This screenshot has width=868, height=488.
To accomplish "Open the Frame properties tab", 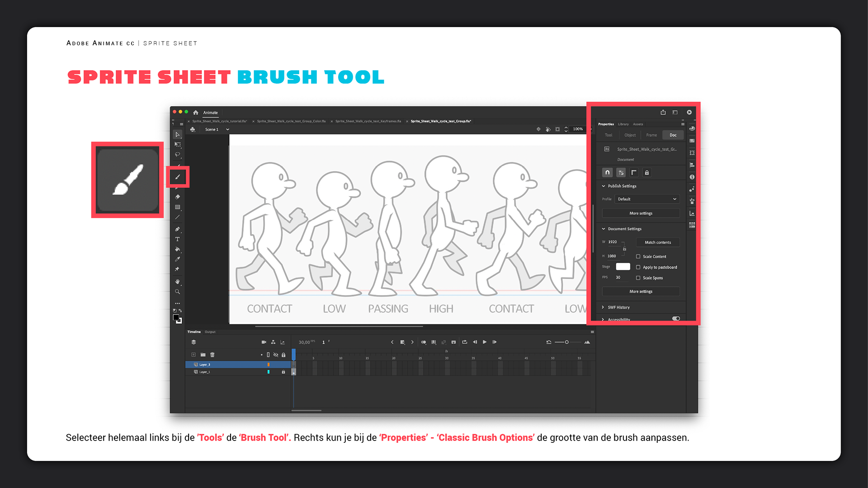I will pyautogui.click(x=651, y=135).
